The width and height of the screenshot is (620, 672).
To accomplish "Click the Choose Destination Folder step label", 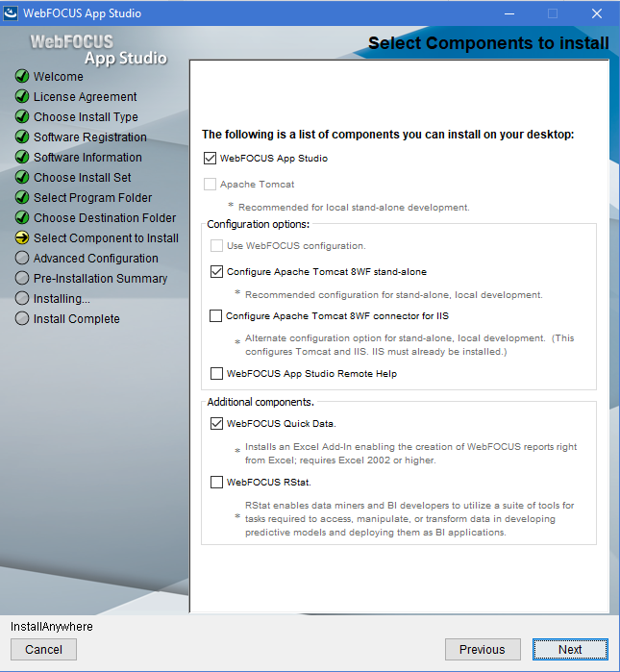I will pyautogui.click(x=105, y=217).
